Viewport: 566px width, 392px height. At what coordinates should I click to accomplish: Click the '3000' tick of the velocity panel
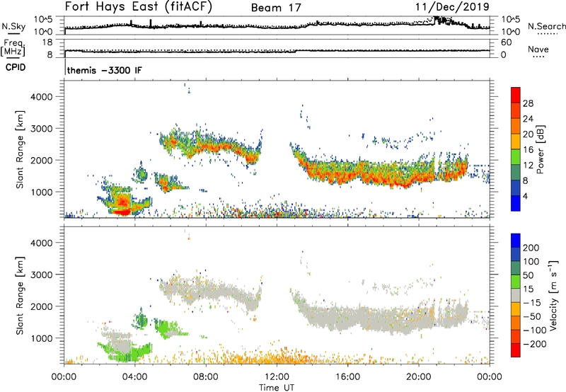click(x=42, y=275)
